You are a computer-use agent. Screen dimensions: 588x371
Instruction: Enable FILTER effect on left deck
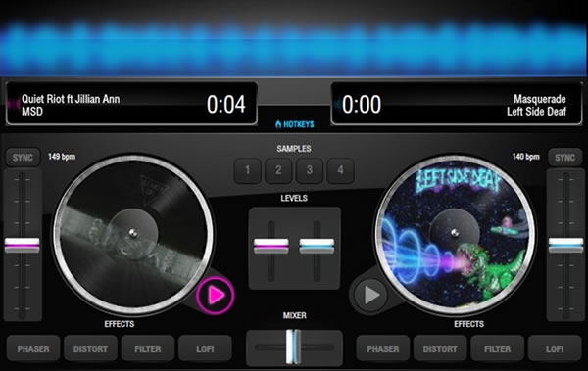pos(148,348)
